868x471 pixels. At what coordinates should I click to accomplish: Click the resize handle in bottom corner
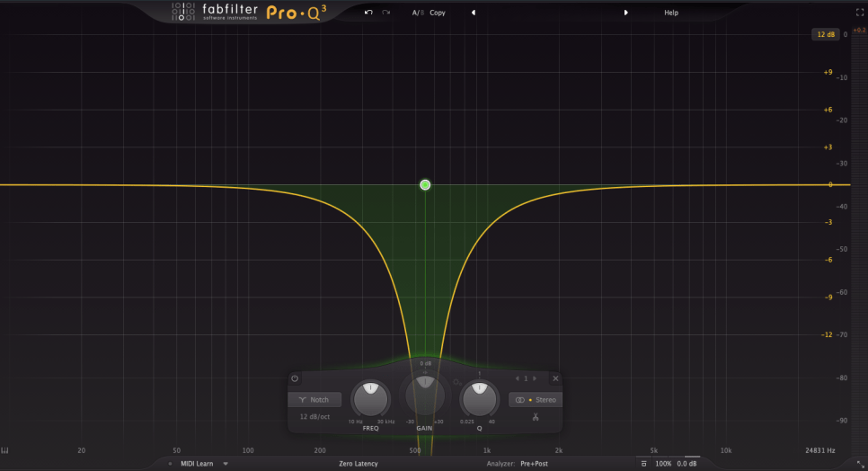[x=859, y=464]
